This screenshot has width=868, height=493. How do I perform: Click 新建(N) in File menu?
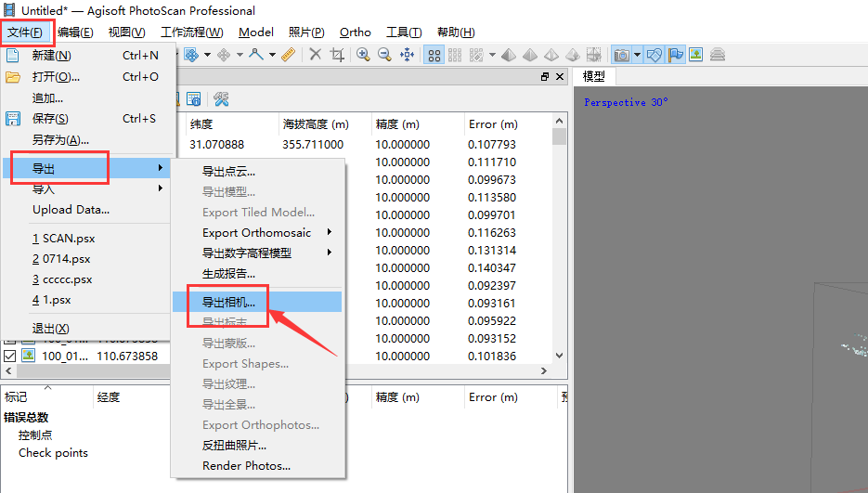(x=85, y=56)
